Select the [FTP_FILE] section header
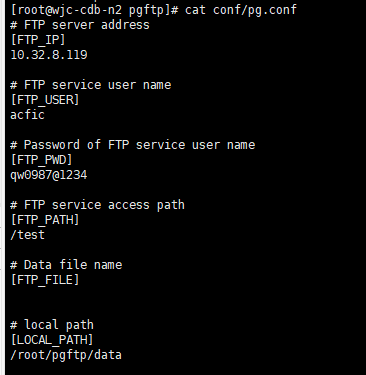 (45, 280)
